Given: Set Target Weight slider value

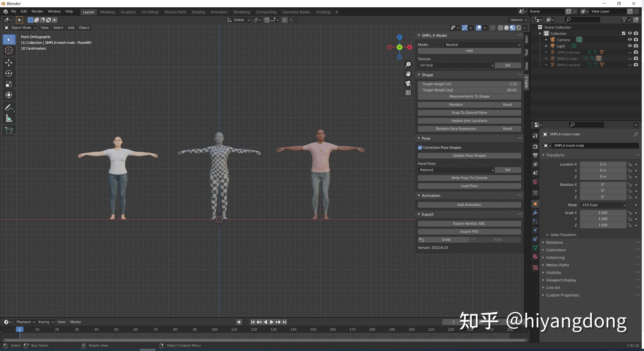Looking at the screenshot, I should 469,90.
